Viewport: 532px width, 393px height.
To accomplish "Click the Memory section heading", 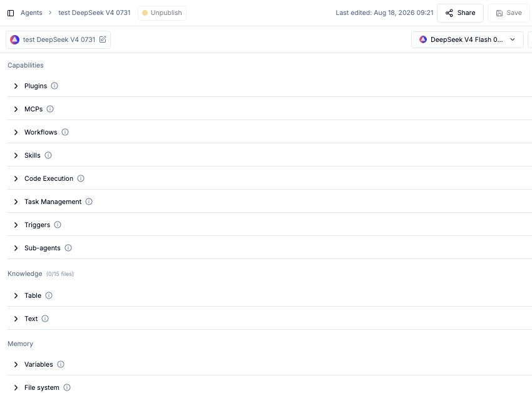I will tap(21, 344).
